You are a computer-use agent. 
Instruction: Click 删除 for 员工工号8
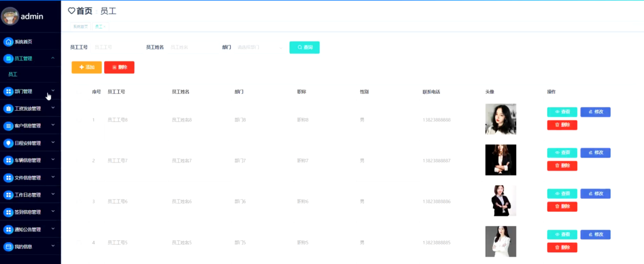562,125
